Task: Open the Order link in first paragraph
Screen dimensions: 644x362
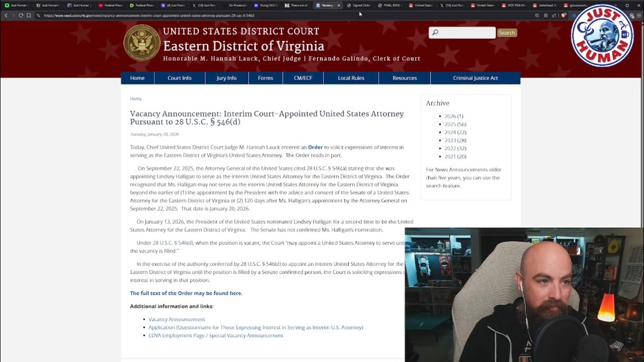Action: point(315,147)
